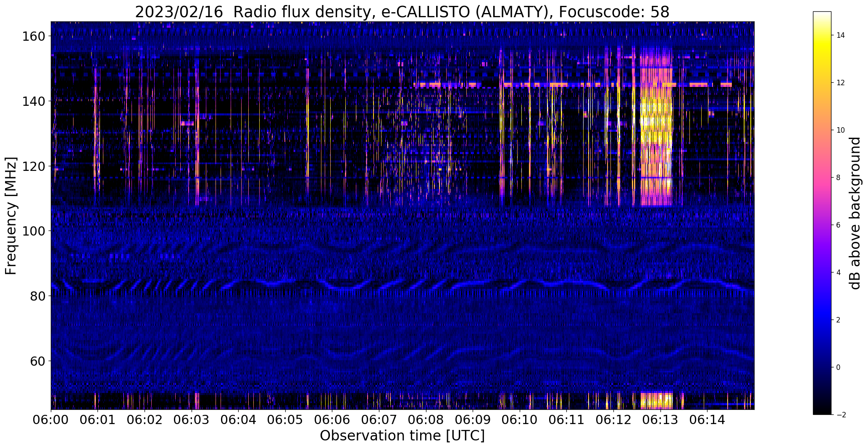Click the colorbar tick label 14
868x448 pixels.
pyautogui.click(x=841, y=35)
